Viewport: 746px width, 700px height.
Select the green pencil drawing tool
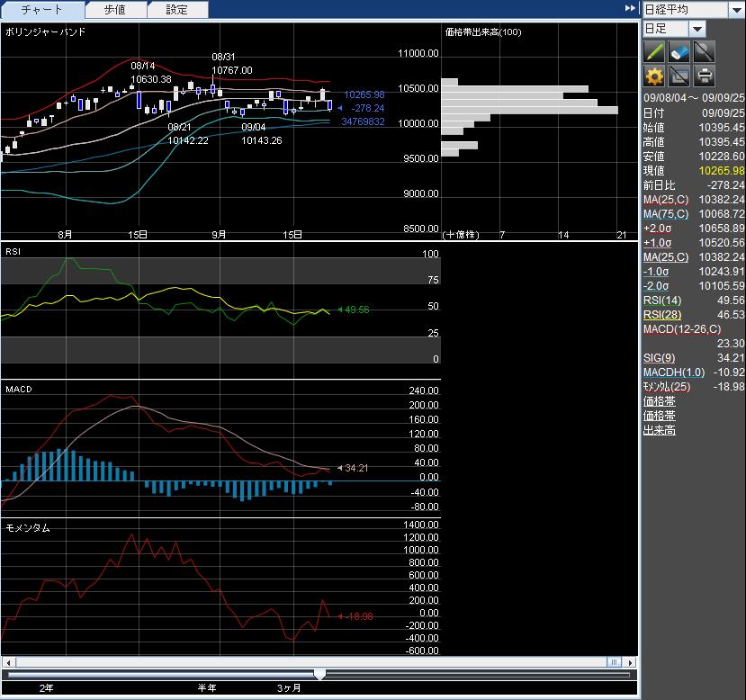[x=654, y=52]
